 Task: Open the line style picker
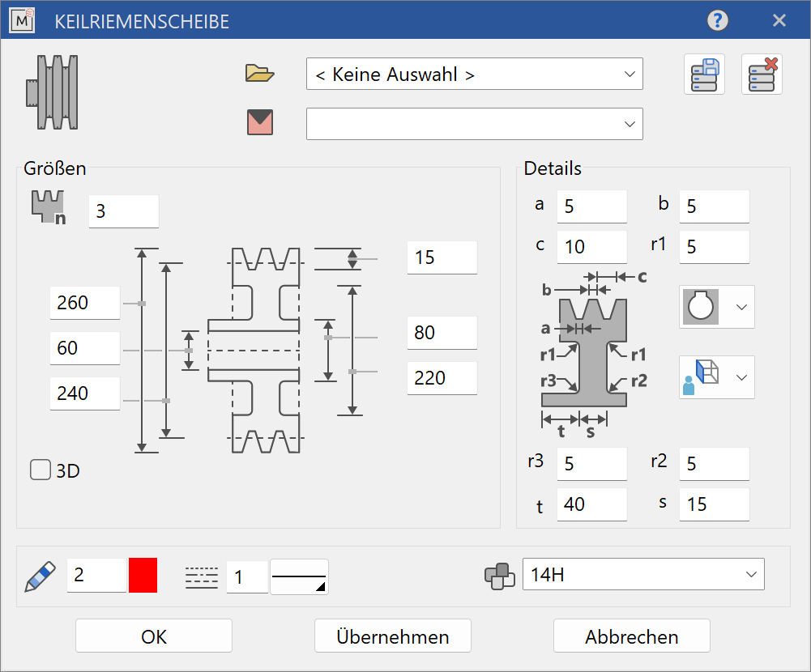point(299,577)
